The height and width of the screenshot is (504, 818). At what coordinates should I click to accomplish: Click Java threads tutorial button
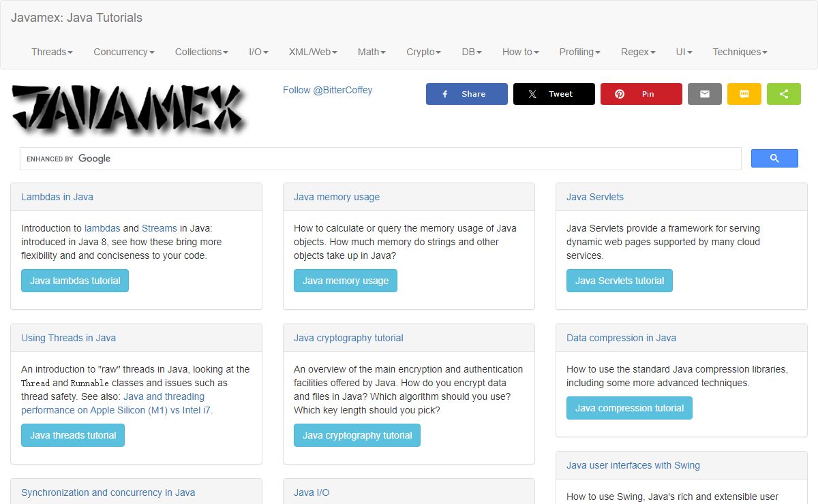(x=73, y=435)
